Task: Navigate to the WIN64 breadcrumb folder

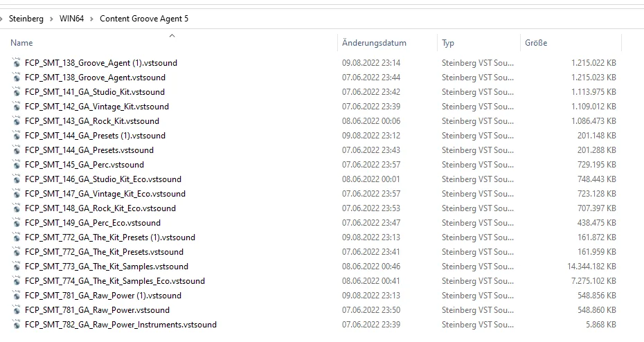Action: [x=71, y=19]
